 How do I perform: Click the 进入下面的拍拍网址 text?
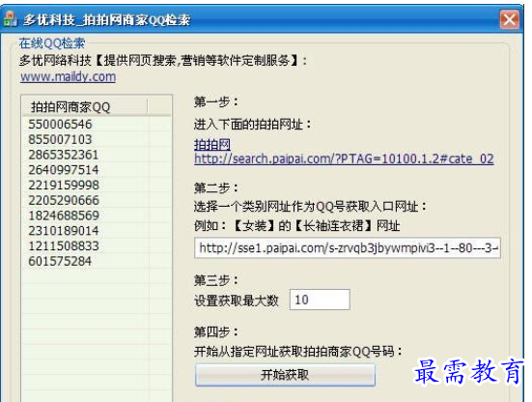pyautogui.click(x=252, y=125)
